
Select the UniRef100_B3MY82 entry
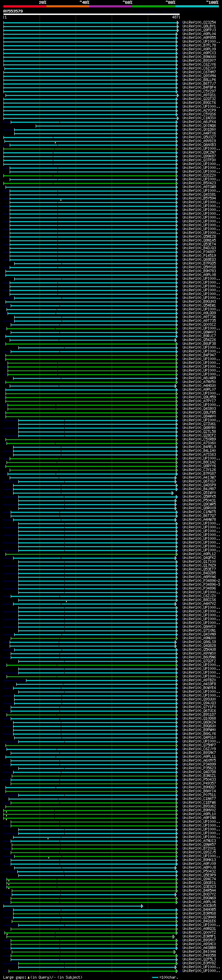coord(199,963)
